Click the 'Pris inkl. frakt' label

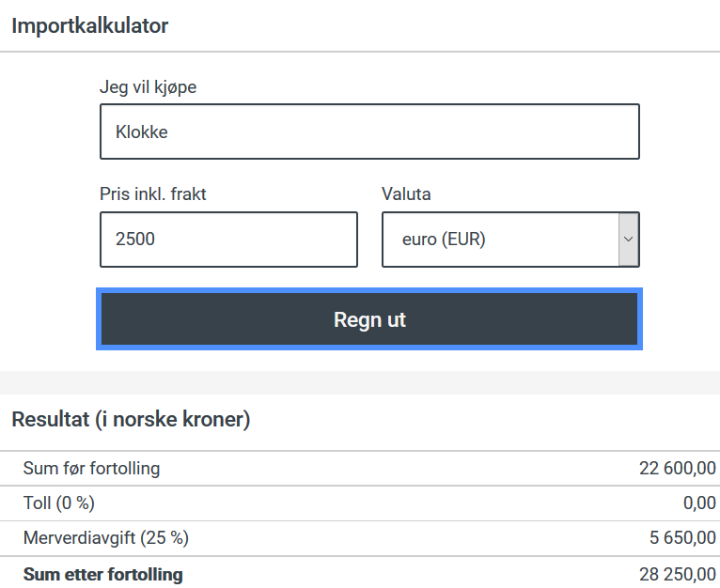click(152, 194)
